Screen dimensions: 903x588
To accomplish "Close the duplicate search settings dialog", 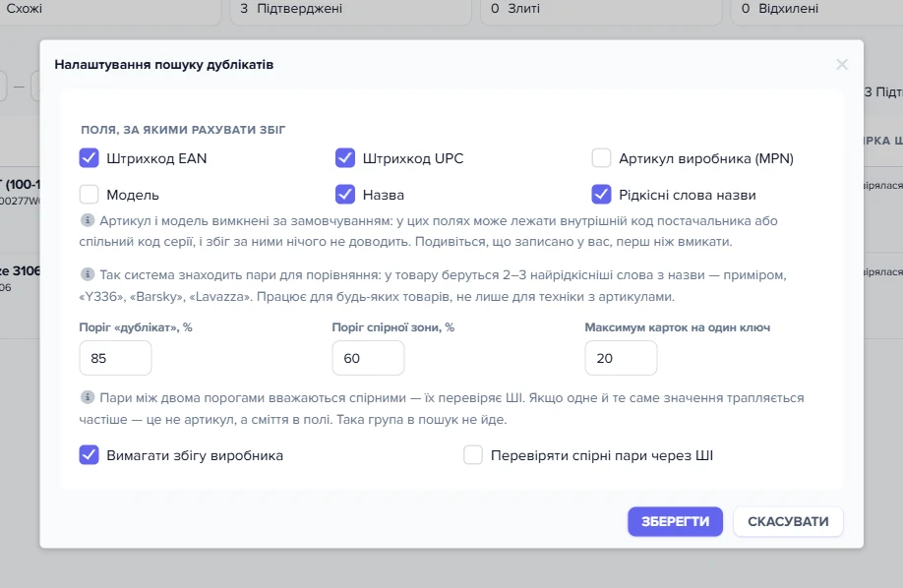I will point(842,65).
